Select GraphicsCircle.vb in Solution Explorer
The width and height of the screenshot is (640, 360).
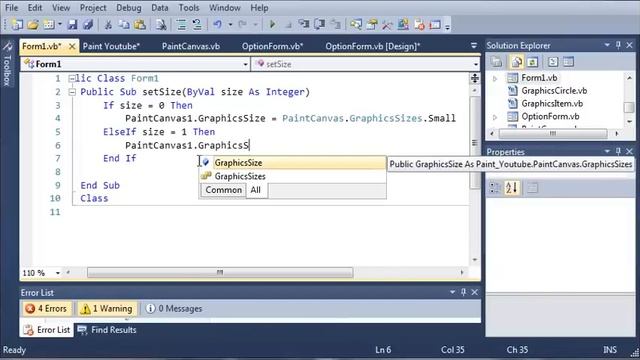coord(554,91)
